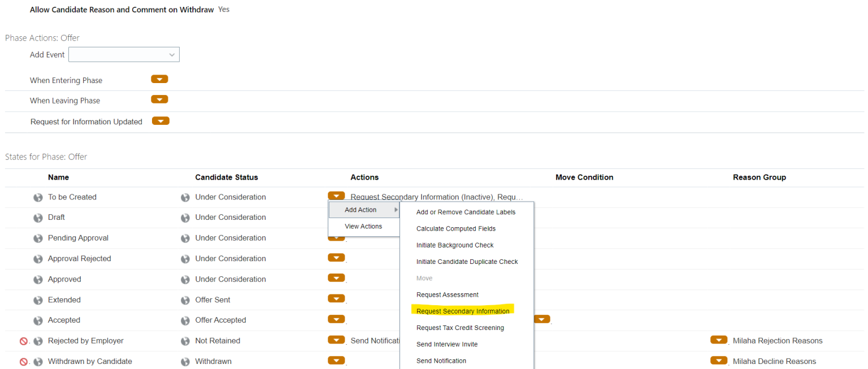868x369 pixels.
Task: Click the globe icon near "Withdrawn" candidate status
Action: [185, 361]
